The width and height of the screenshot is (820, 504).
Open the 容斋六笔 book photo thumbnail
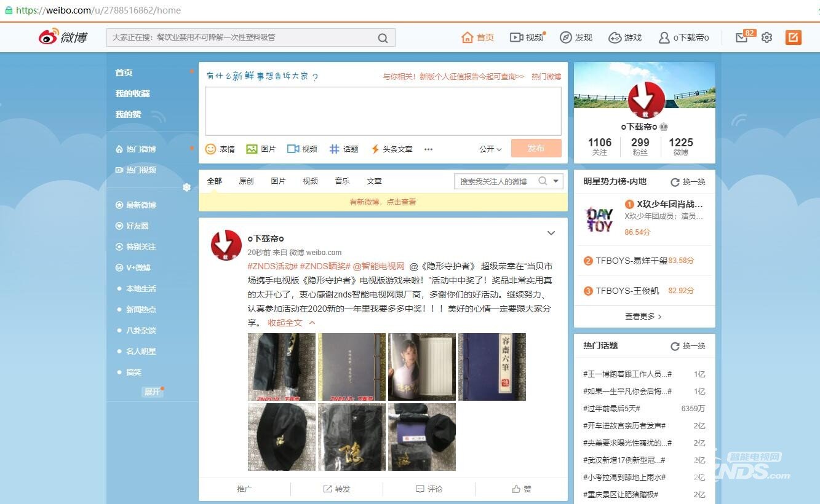pos(492,367)
